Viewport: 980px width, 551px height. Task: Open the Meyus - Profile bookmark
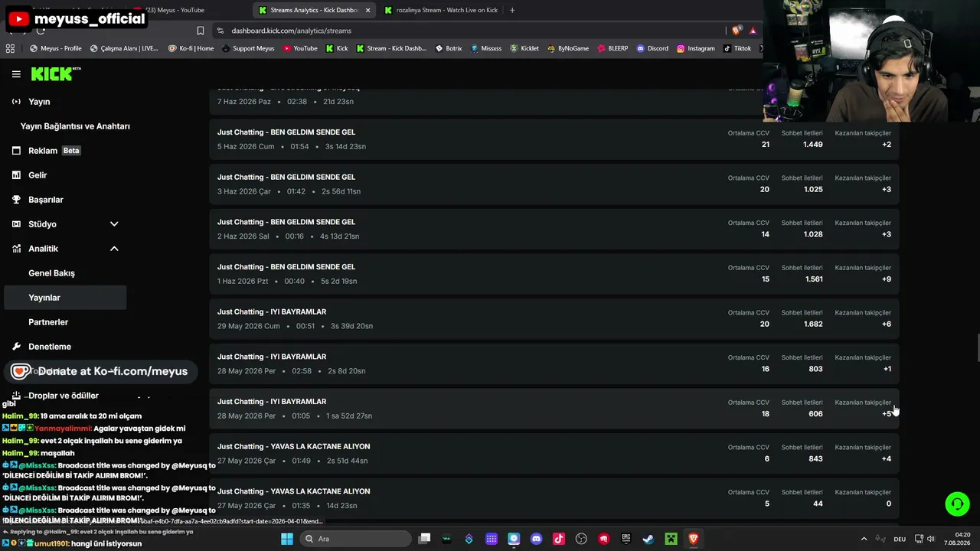tap(55, 48)
